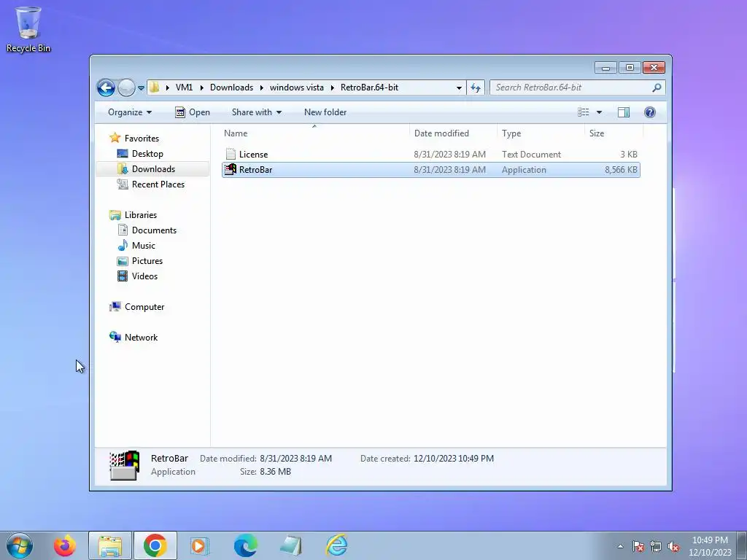Viewport: 747px width, 560px height.
Task: Switch to Google Chrome on taskbar
Action: point(155,545)
